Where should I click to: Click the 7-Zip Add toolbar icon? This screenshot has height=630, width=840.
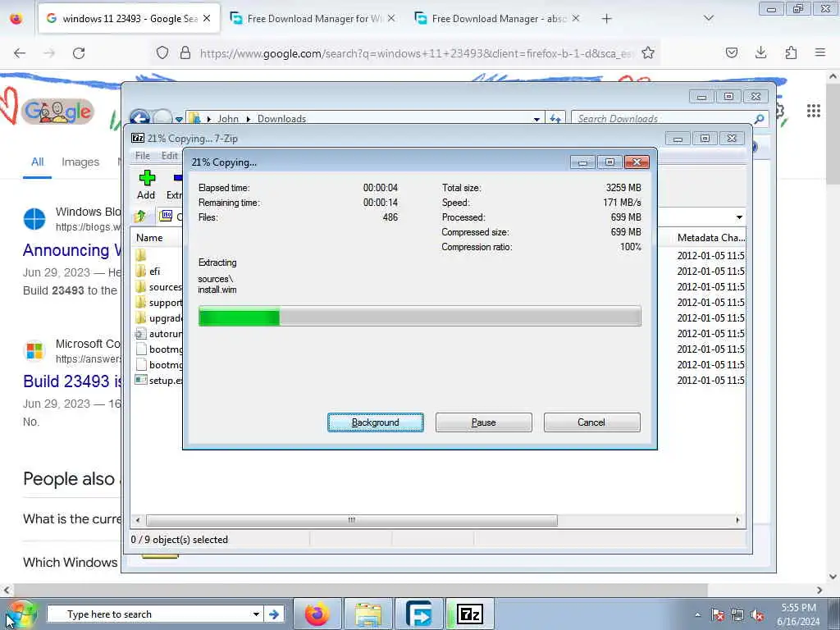coord(146,185)
